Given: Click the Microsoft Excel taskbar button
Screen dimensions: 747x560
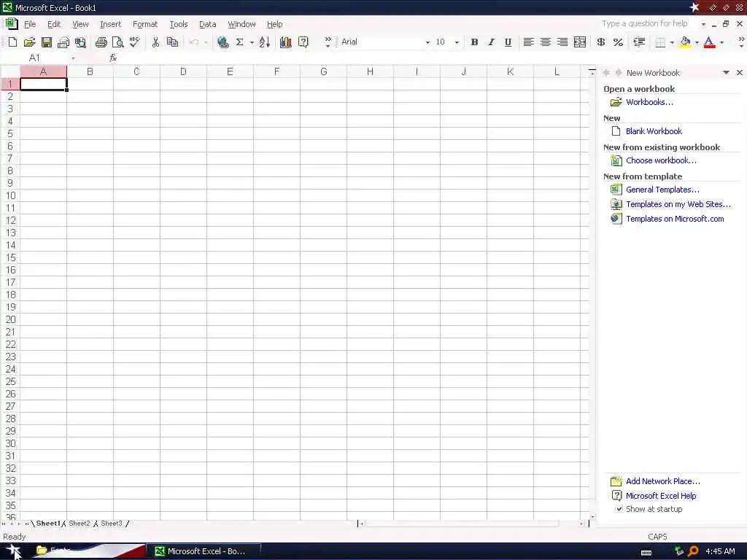Looking at the screenshot, I should point(204,551).
